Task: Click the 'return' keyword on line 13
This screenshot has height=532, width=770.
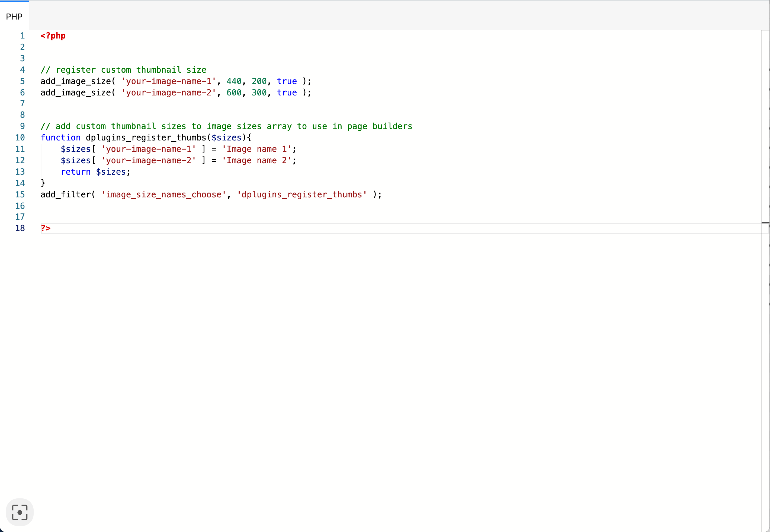Action: tap(76, 172)
